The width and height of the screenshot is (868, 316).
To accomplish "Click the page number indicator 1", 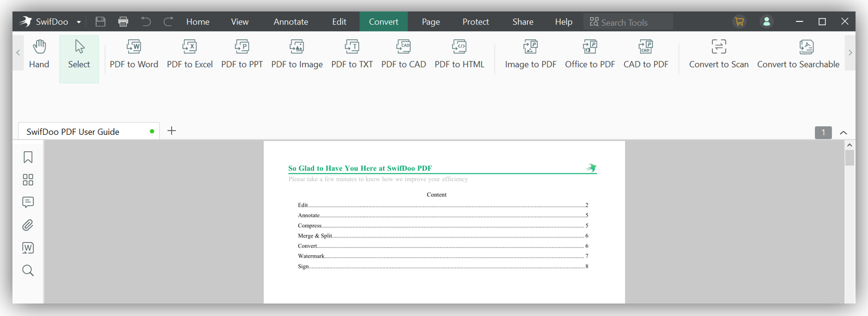I will 823,132.
